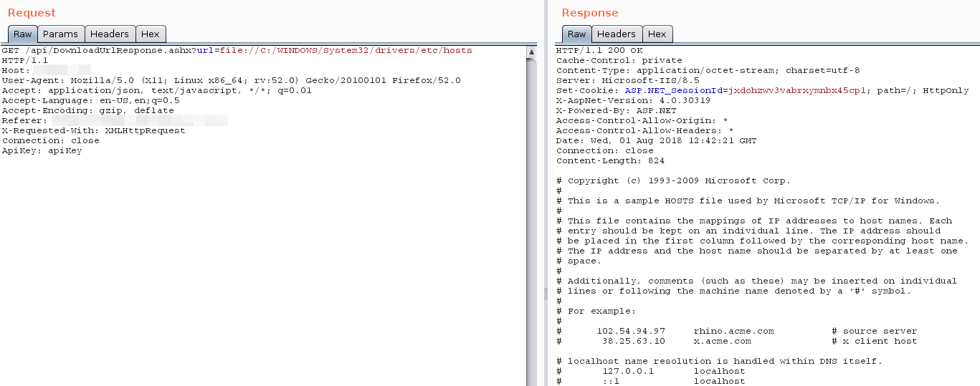Click the Accept: application/json header line

[x=156, y=91]
